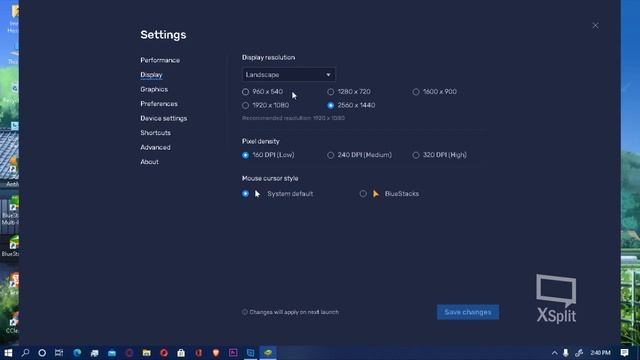Set pixel density to 240 DPI (Medium)
640x360 pixels.
point(331,155)
